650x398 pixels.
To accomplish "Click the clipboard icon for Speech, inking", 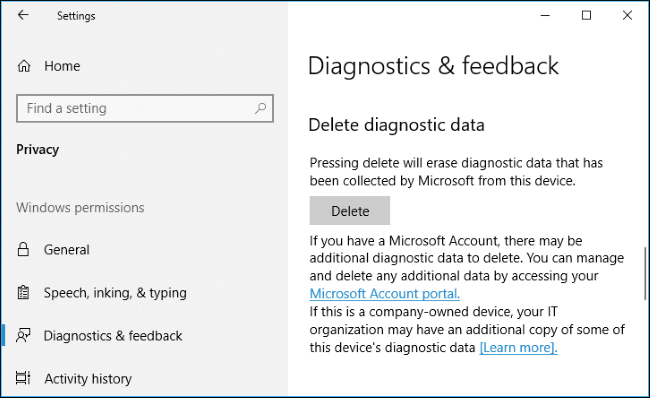I will tap(23, 293).
